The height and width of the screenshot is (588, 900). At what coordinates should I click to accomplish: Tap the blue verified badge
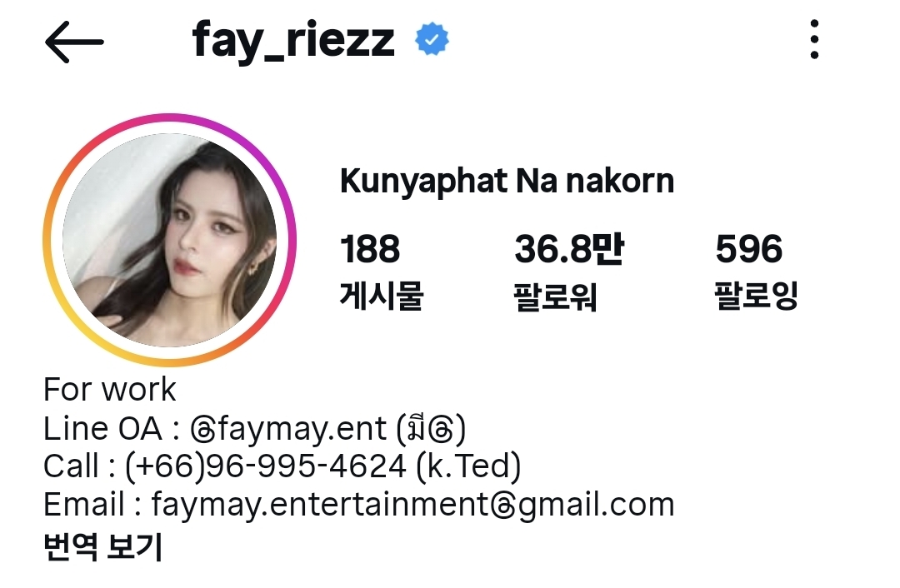pyautogui.click(x=432, y=39)
